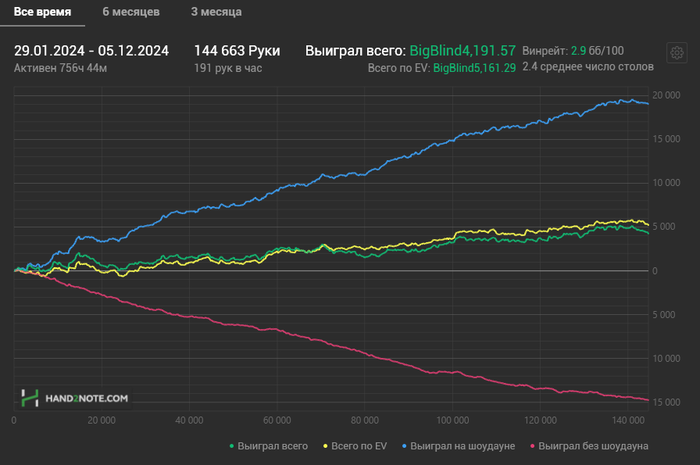Click the '60 000' x-axis label
Image resolution: width=700 pixels, height=465 pixels.
point(277,420)
